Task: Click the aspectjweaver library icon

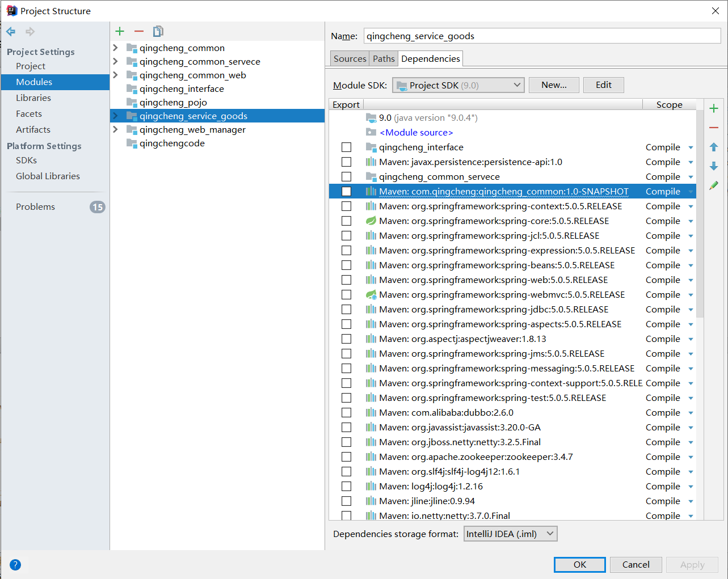Action: coord(371,339)
